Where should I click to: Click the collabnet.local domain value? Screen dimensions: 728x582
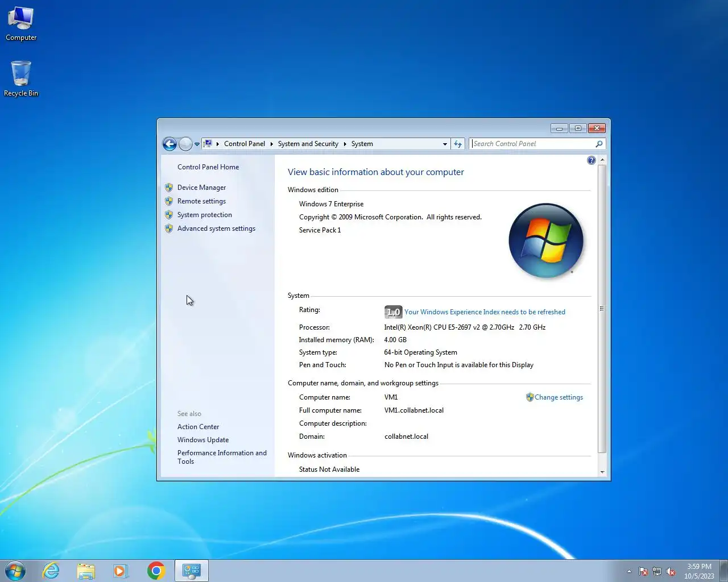(x=406, y=436)
